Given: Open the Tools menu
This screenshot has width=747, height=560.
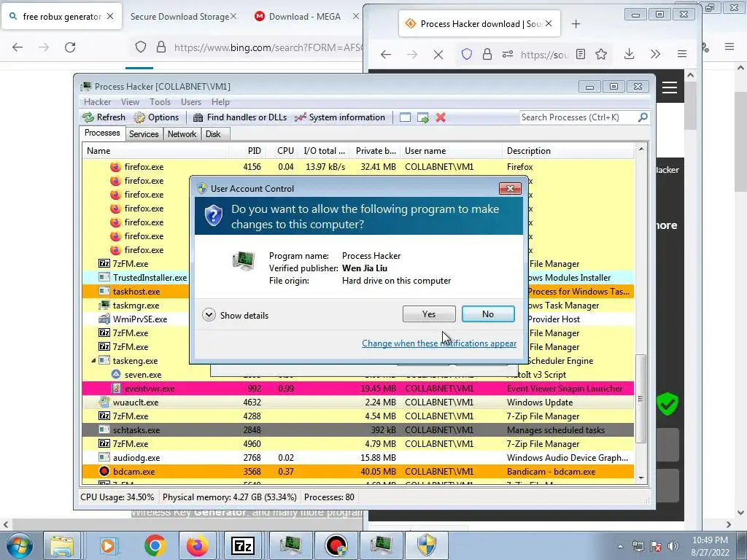Looking at the screenshot, I should click(160, 102).
